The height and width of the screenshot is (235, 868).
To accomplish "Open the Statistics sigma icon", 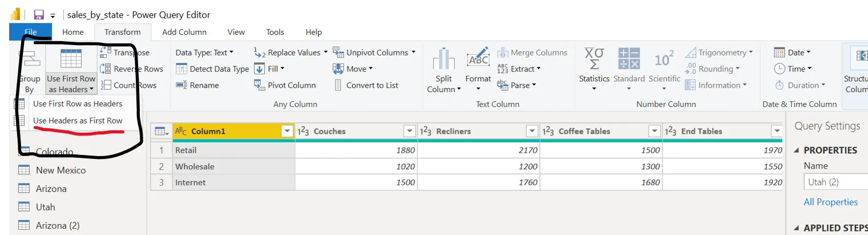I will point(594,58).
